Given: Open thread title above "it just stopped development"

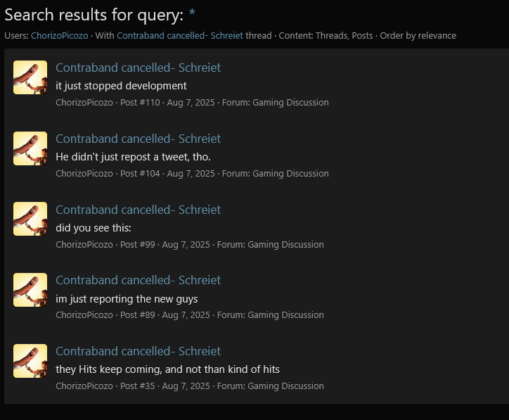Looking at the screenshot, I should click(x=138, y=68).
